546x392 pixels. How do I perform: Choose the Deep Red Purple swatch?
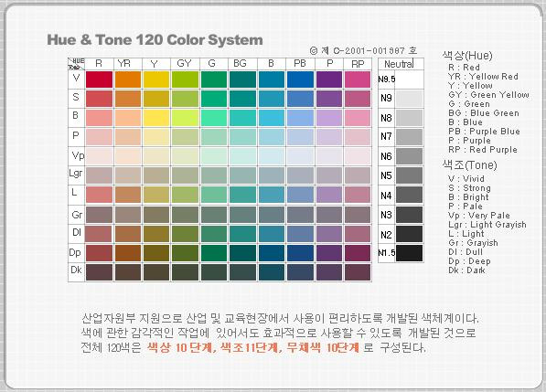358,253
